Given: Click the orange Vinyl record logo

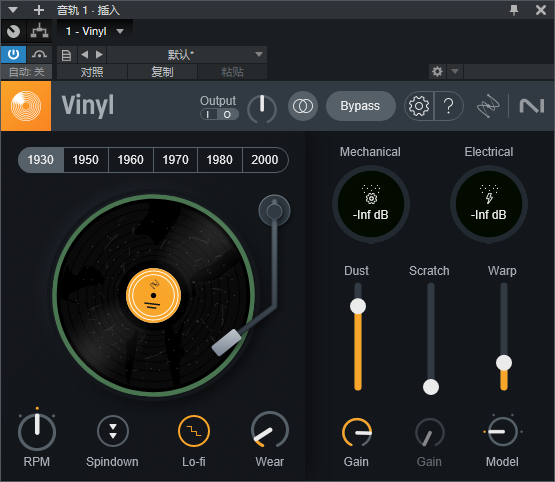Looking at the screenshot, I should [26, 106].
